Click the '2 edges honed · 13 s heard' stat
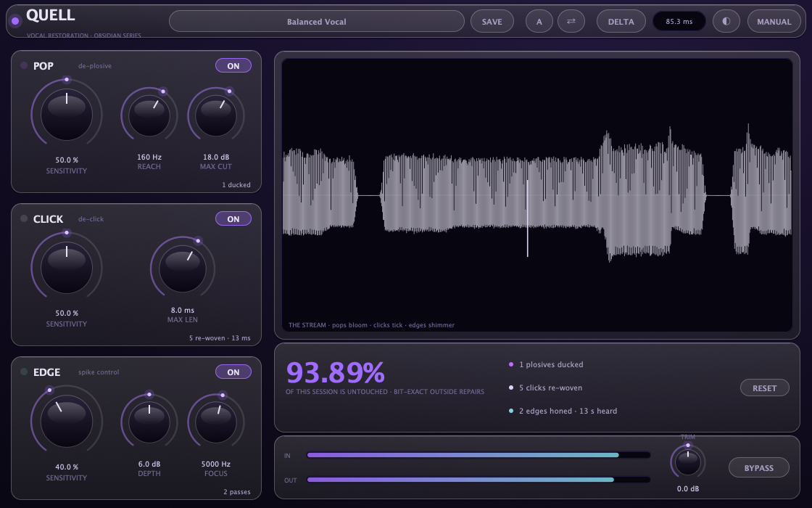The height and width of the screenshot is (508, 812). coord(568,411)
